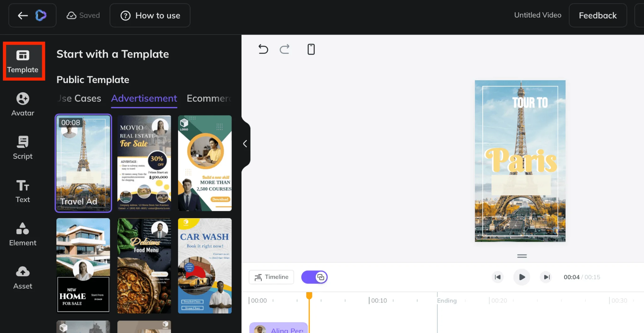Click the portrait phone orientation icon
Viewport: 644px width, 333px height.
(311, 49)
